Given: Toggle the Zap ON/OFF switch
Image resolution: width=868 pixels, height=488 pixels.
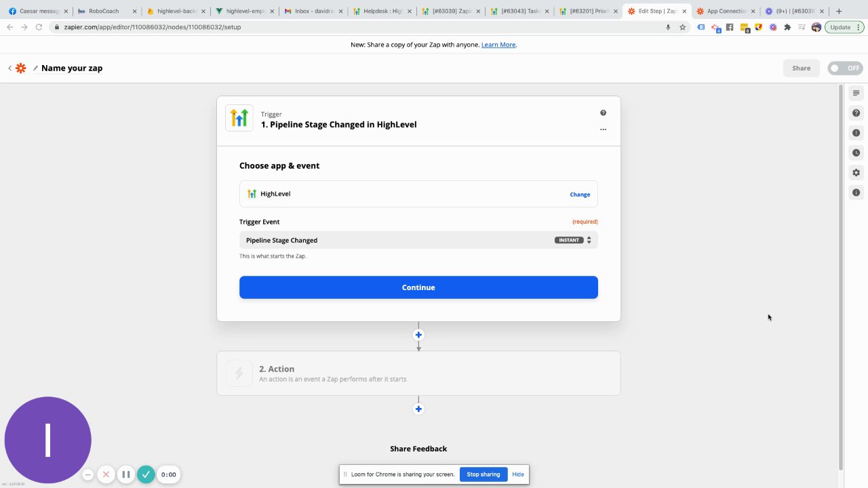Looking at the screenshot, I should tap(845, 68).
